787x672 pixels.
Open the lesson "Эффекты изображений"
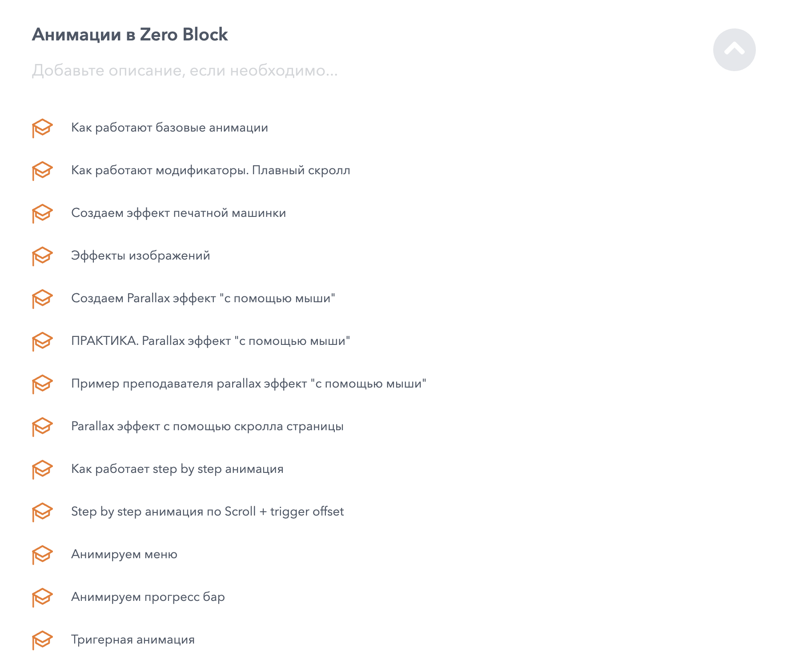141,256
